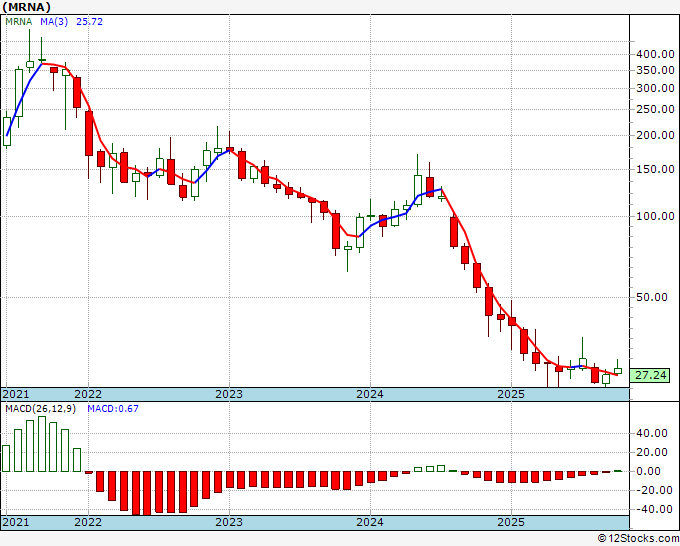Image resolution: width=680 pixels, height=546 pixels.
Task: Click the (MRNA) ticker title
Action: coord(26,7)
